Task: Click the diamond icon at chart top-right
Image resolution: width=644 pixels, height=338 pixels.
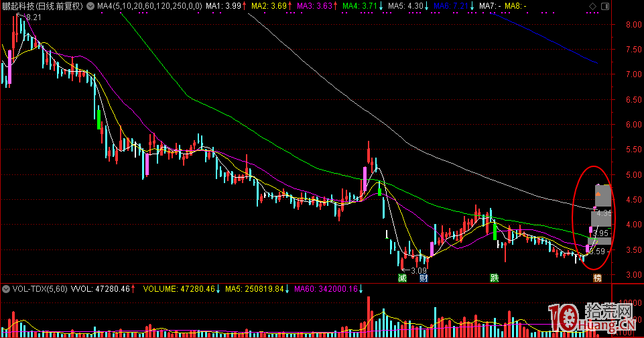Action: point(592,6)
